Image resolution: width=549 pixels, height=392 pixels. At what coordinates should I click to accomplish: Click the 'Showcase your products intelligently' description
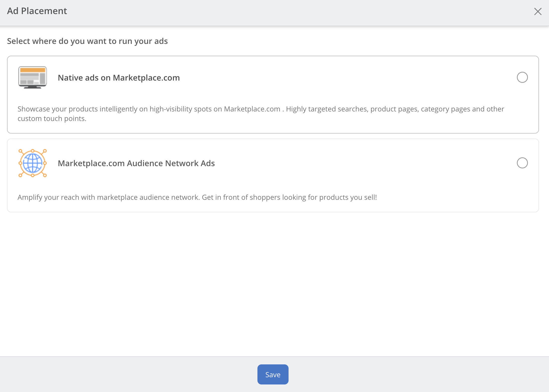click(148, 109)
